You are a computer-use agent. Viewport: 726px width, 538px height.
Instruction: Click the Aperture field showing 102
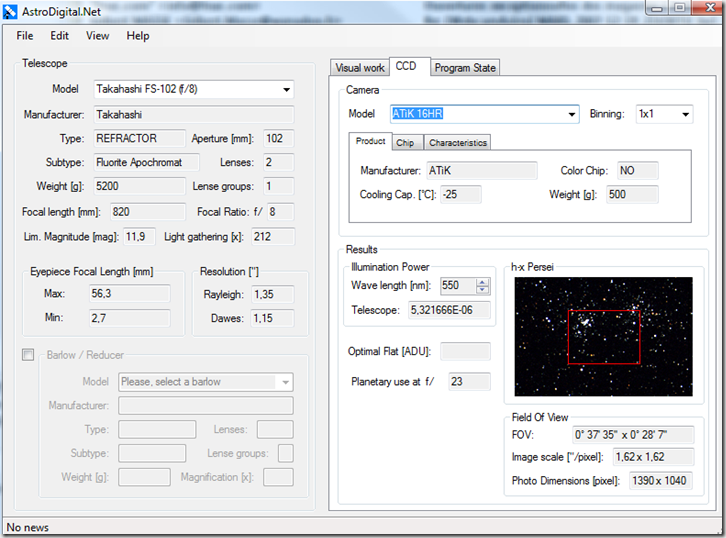coord(279,138)
